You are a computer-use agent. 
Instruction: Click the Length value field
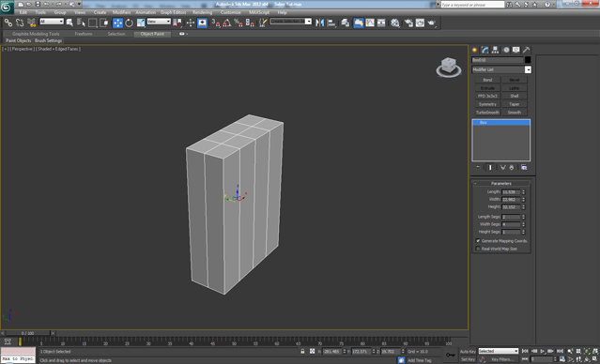(x=511, y=192)
